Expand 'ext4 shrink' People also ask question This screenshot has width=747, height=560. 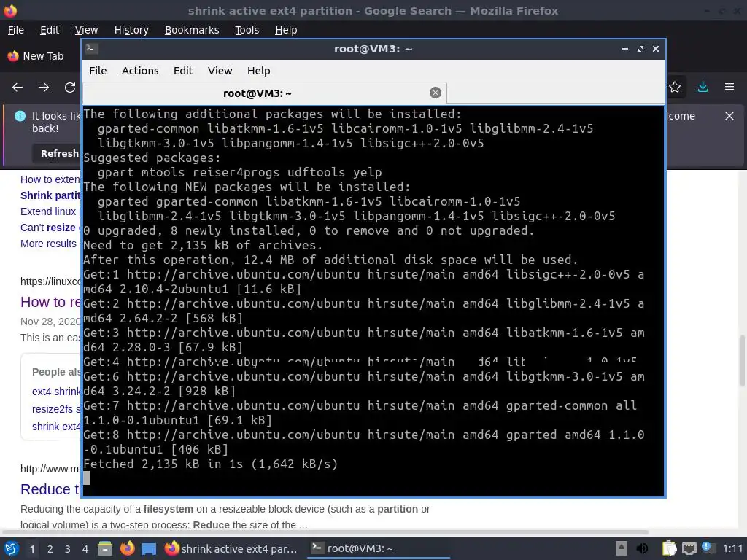(57, 392)
